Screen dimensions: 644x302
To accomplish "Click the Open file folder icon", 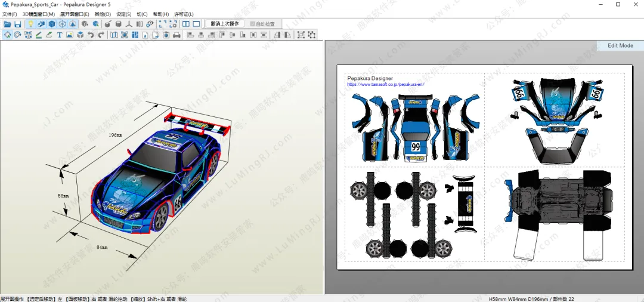I will pyautogui.click(x=7, y=24).
